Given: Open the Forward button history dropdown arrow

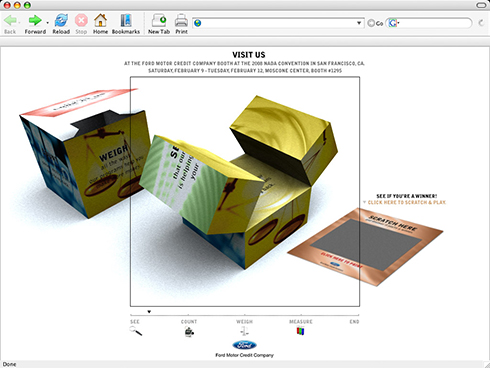Looking at the screenshot, I should tap(47, 23).
